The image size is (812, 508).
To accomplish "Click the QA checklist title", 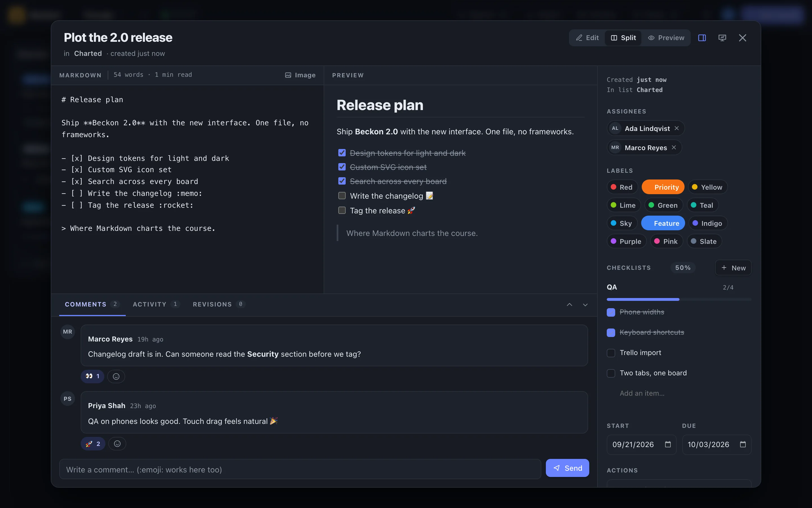I will (x=612, y=287).
